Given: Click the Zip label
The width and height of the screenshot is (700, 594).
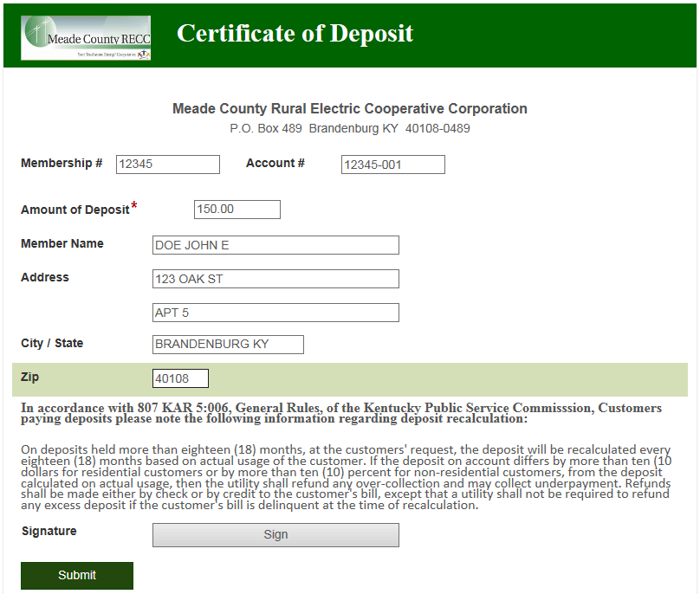Looking at the screenshot, I should pyautogui.click(x=29, y=378).
